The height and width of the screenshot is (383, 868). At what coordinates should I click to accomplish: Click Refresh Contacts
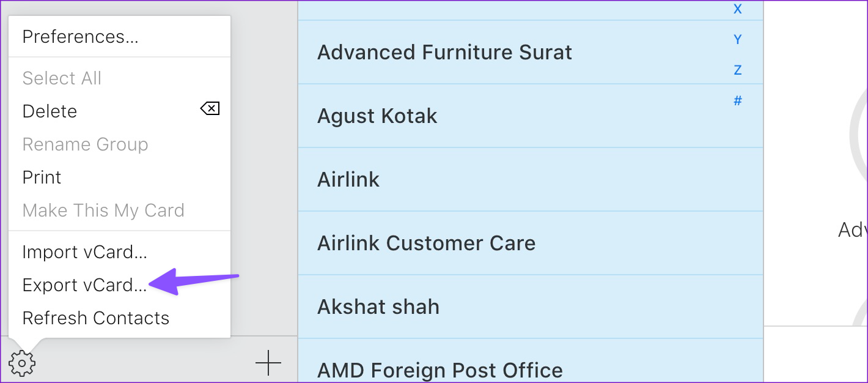[95, 318]
